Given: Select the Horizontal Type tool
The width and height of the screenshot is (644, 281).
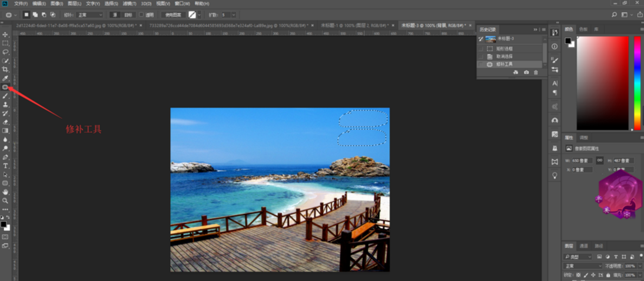Looking at the screenshot, I should 5,166.
